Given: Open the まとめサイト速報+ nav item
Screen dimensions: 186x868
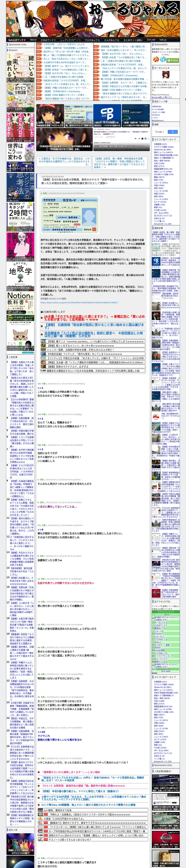Looking at the screenshot, I should [x=133, y=40].
